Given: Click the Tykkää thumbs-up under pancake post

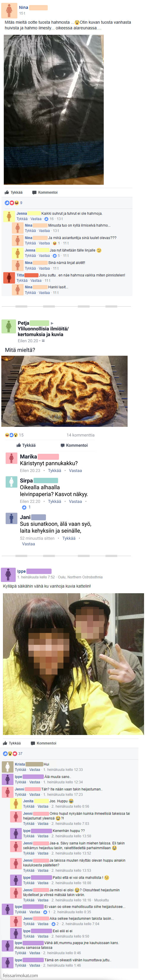Looking at the screenshot, I should [x=26, y=445].
